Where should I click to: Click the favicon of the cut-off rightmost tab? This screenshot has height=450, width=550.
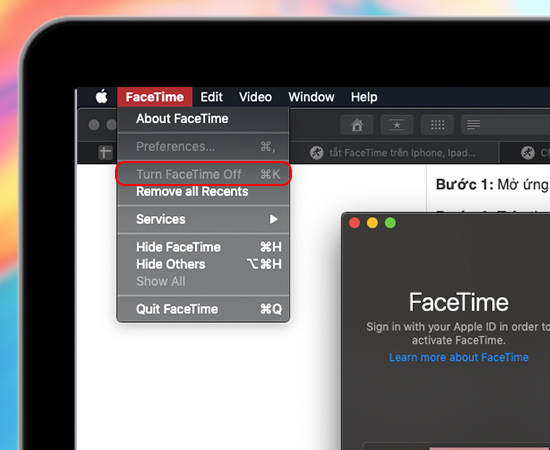tap(528, 153)
